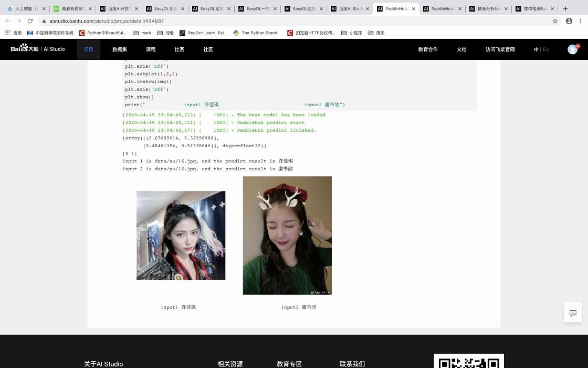Click the input1 许佳琪 image thumbnail
The width and height of the screenshot is (588, 368).
[x=181, y=235]
